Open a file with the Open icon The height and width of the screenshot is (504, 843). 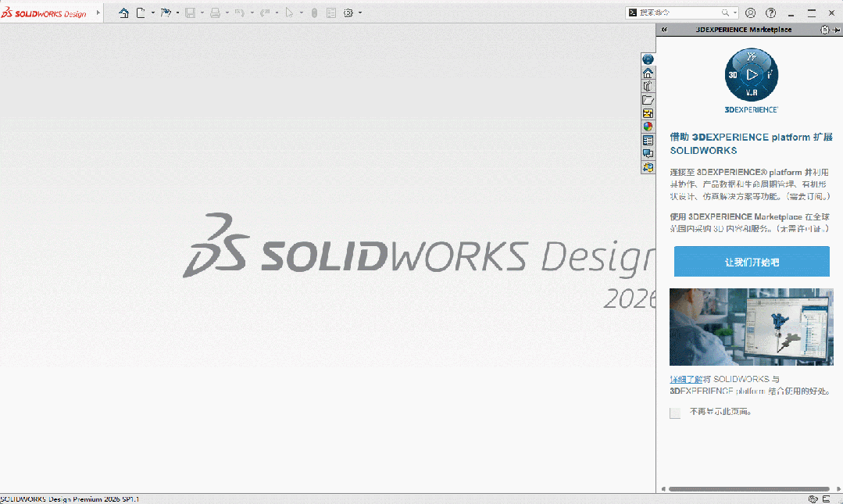click(x=166, y=13)
